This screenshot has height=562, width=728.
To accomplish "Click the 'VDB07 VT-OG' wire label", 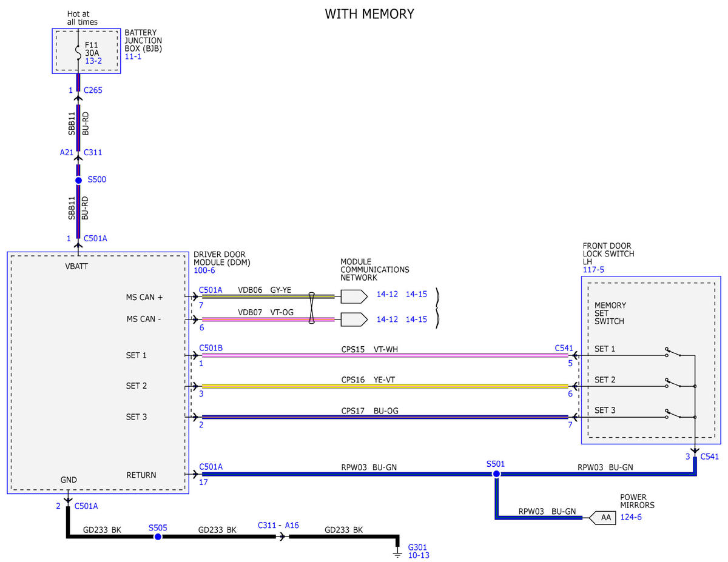I will tap(265, 312).
